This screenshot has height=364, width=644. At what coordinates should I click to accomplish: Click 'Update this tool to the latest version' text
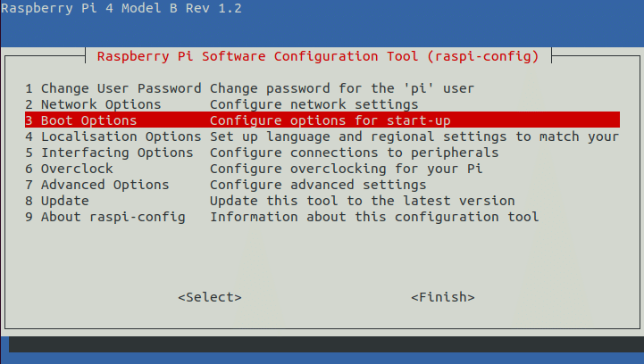(363, 201)
